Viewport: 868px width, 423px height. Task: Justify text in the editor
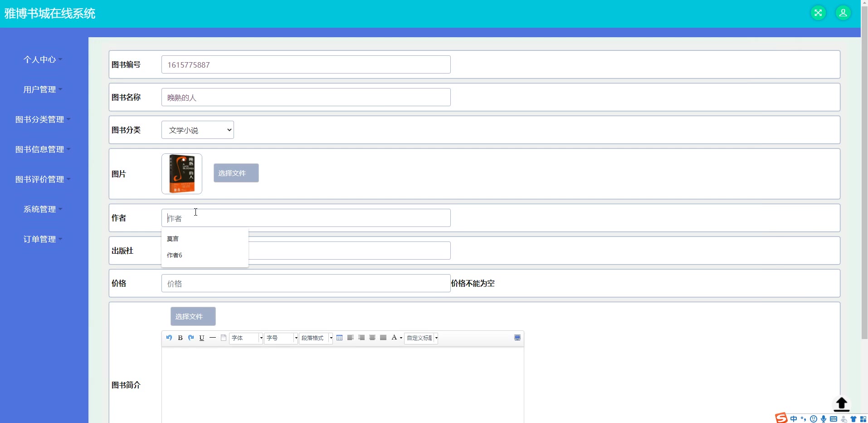[383, 338]
